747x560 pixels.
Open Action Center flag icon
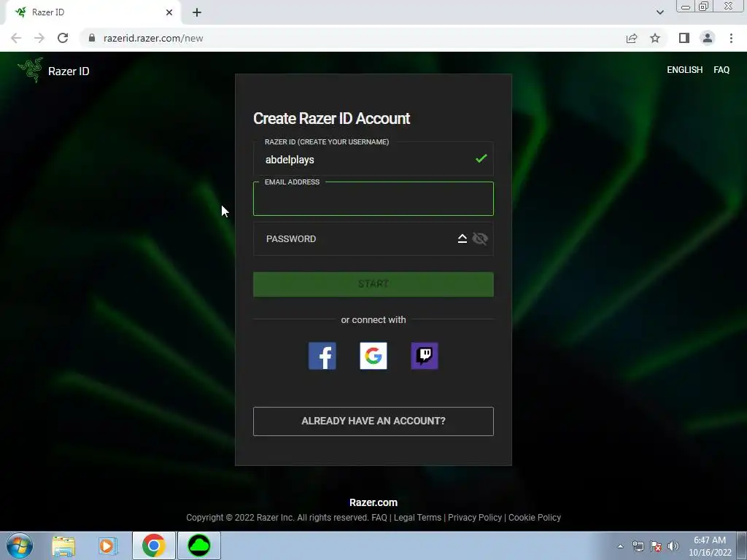tap(656, 546)
